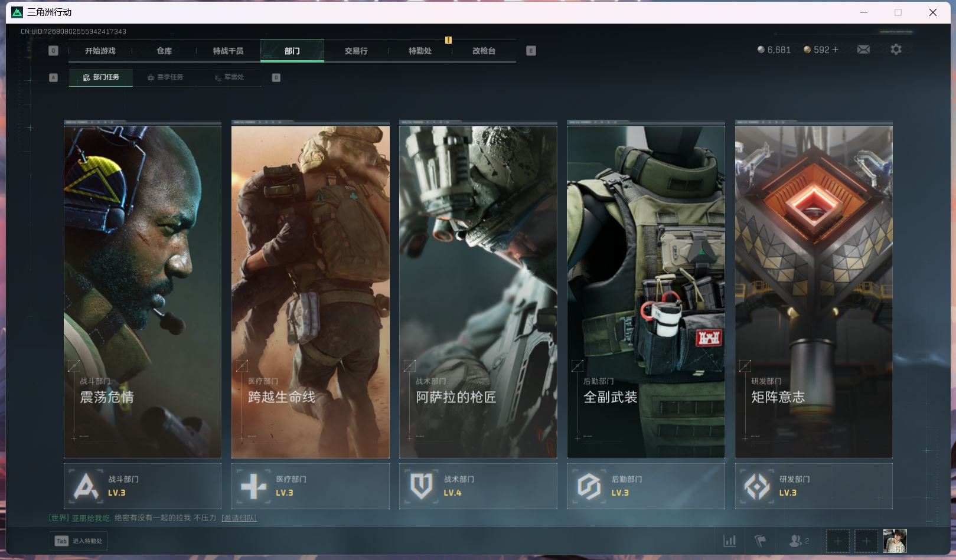Click the second empty teammate slot plus
This screenshot has height=560, width=956.
(866, 541)
